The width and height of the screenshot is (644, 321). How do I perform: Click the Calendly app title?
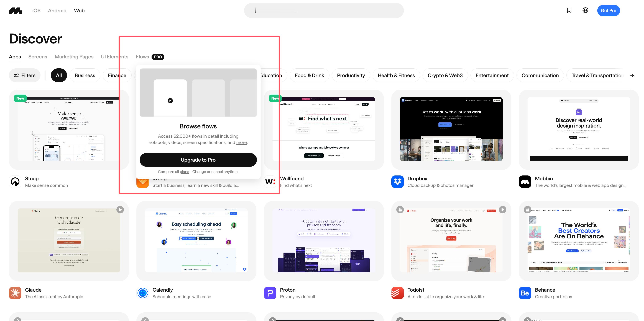(x=162, y=290)
